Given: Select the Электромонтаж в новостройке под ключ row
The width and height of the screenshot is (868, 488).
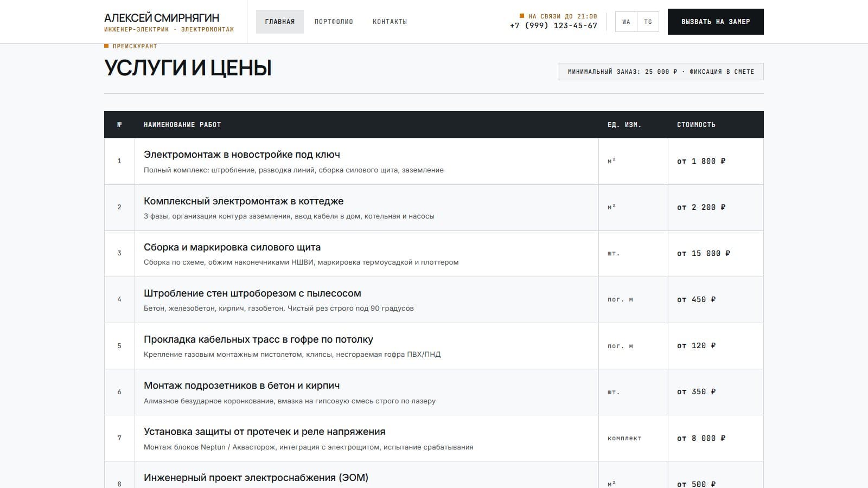Looking at the screenshot, I should [x=434, y=162].
